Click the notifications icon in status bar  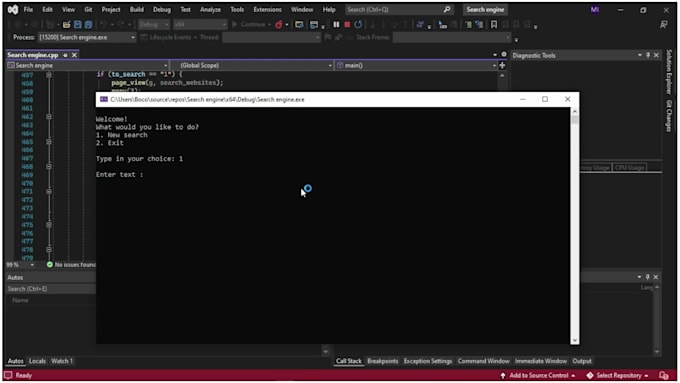[x=664, y=376]
